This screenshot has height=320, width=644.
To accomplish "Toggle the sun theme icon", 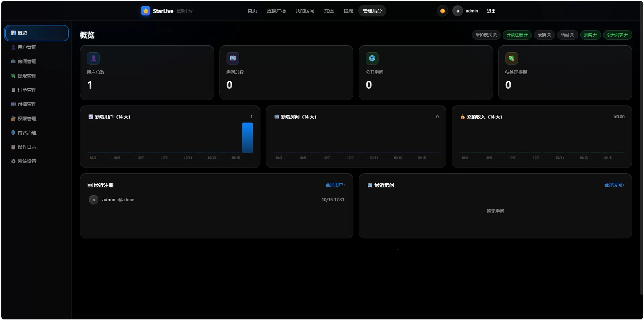I will [x=443, y=11].
